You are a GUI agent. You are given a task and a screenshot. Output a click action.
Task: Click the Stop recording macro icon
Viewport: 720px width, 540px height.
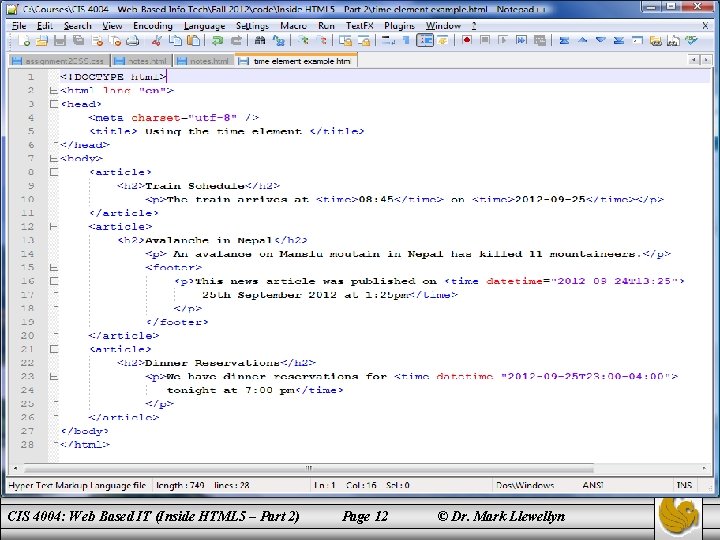[484, 40]
